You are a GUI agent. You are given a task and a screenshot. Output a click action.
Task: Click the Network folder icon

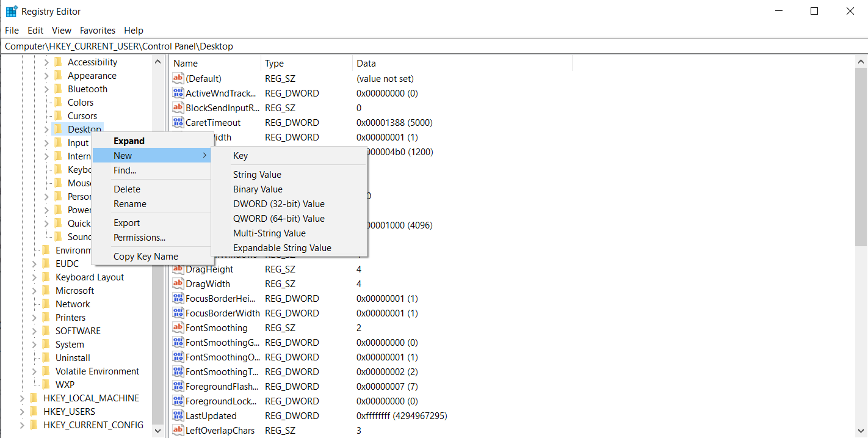tap(46, 304)
